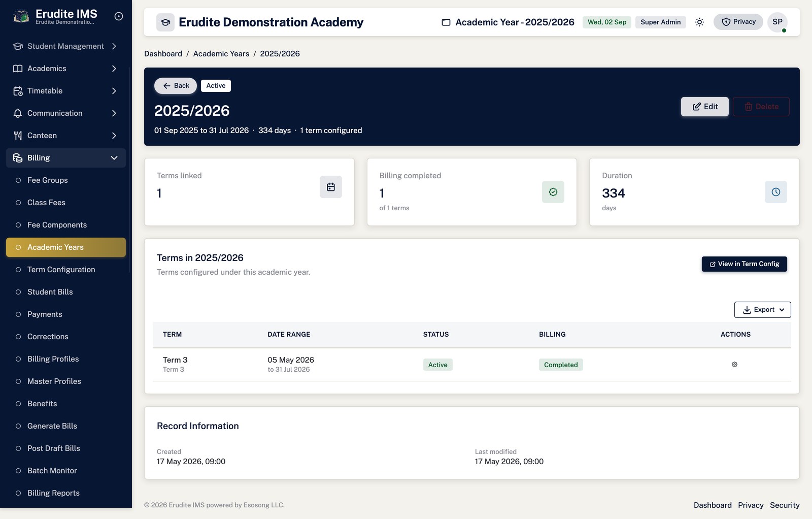Expand Academics menu chevron
The image size is (812, 519).
114,69
